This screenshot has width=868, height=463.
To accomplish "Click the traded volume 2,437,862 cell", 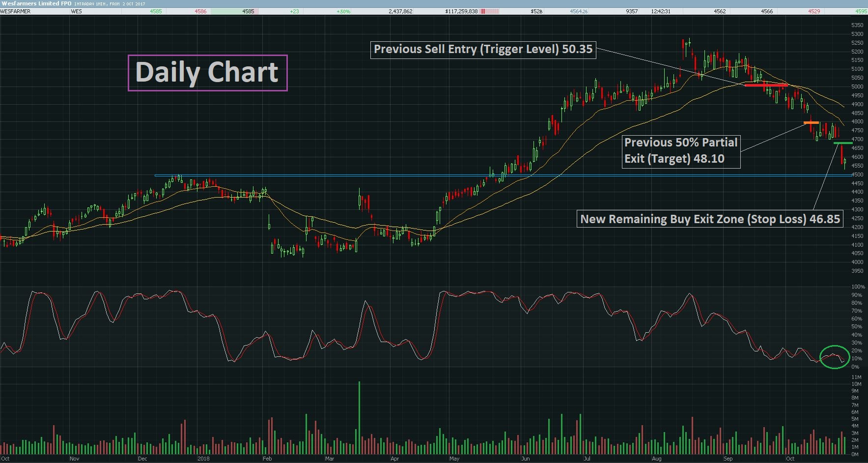I will (x=400, y=11).
